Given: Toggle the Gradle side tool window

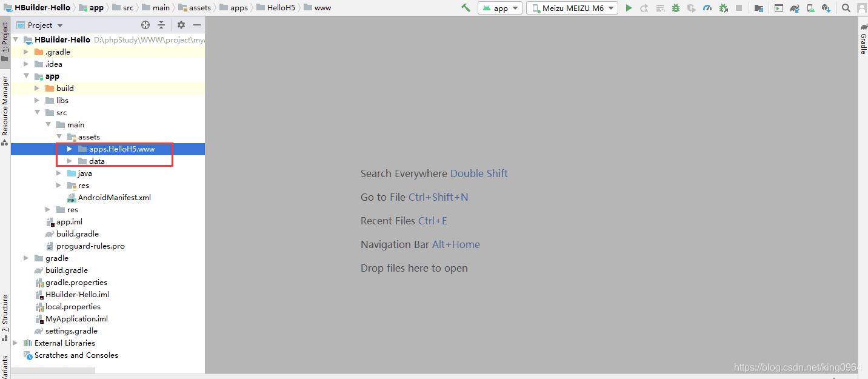Looking at the screenshot, I should (863, 40).
